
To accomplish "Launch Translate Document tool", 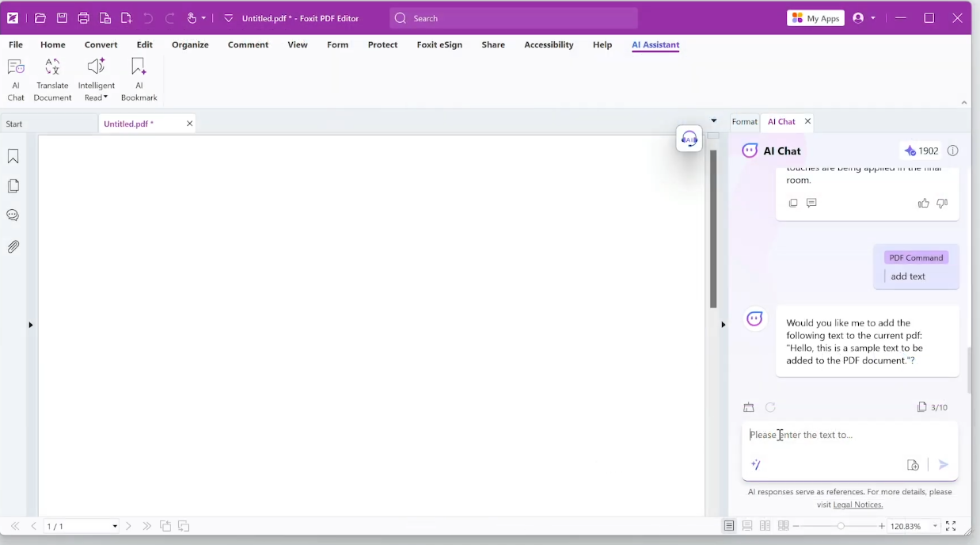I will [52, 80].
